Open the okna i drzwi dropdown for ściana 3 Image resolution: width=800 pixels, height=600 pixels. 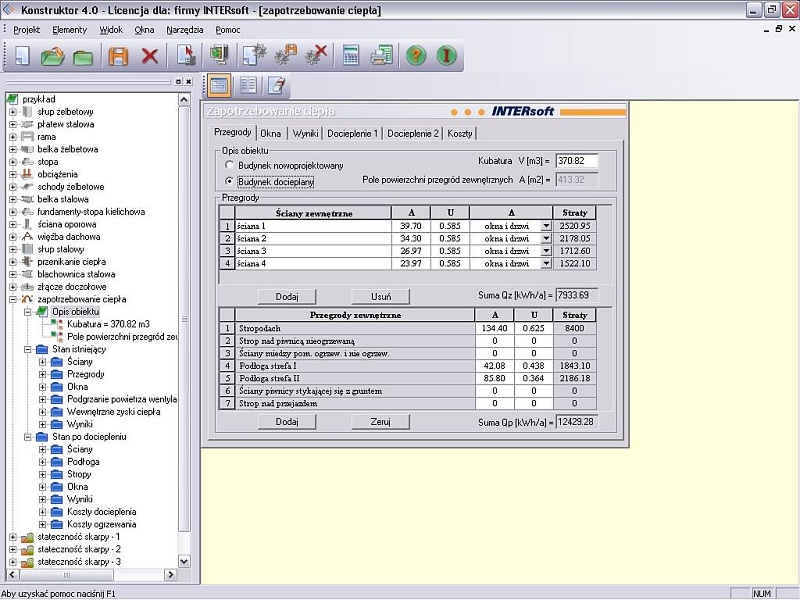pyautogui.click(x=546, y=251)
